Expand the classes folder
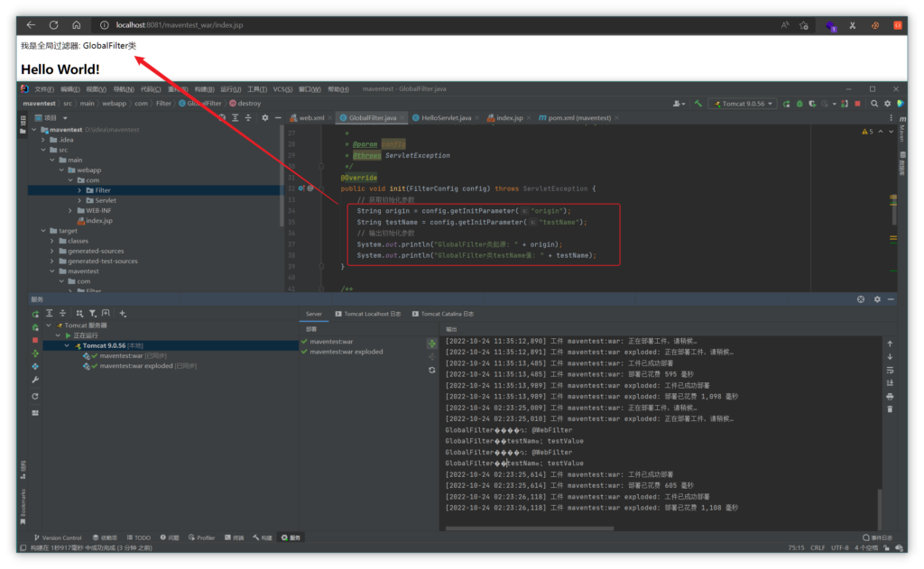Image resolution: width=924 pixels, height=569 pixels. (x=51, y=241)
